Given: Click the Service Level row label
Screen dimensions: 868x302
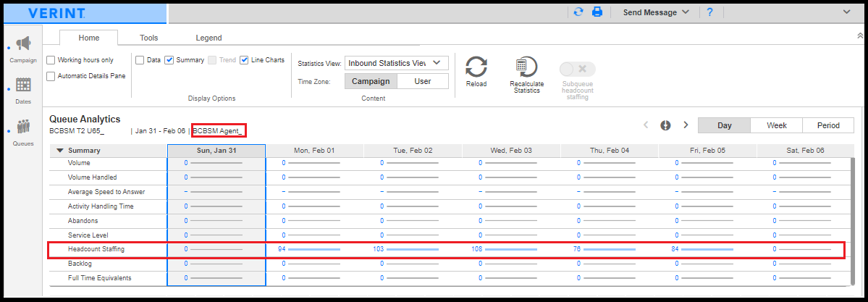Looking at the screenshot, I should [x=88, y=235].
